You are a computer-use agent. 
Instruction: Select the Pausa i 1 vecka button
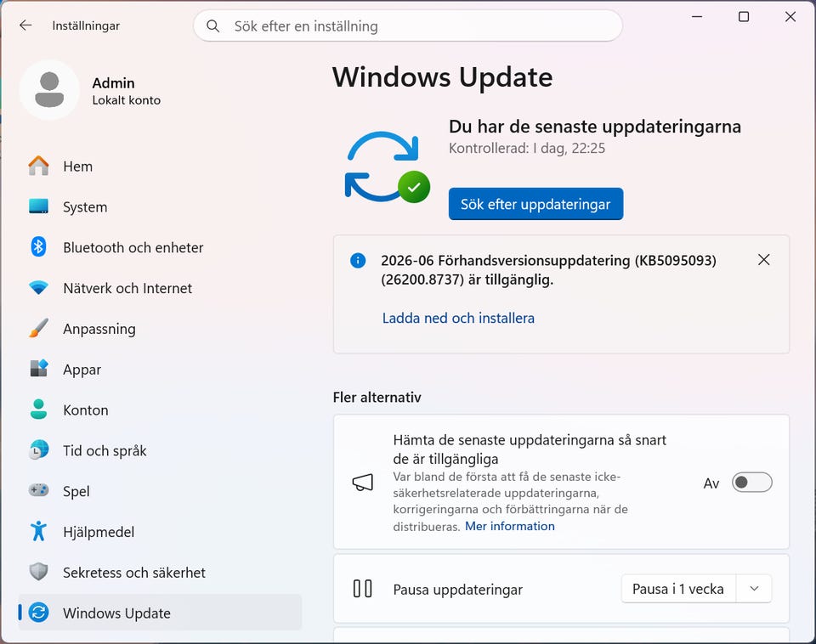[x=678, y=588]
